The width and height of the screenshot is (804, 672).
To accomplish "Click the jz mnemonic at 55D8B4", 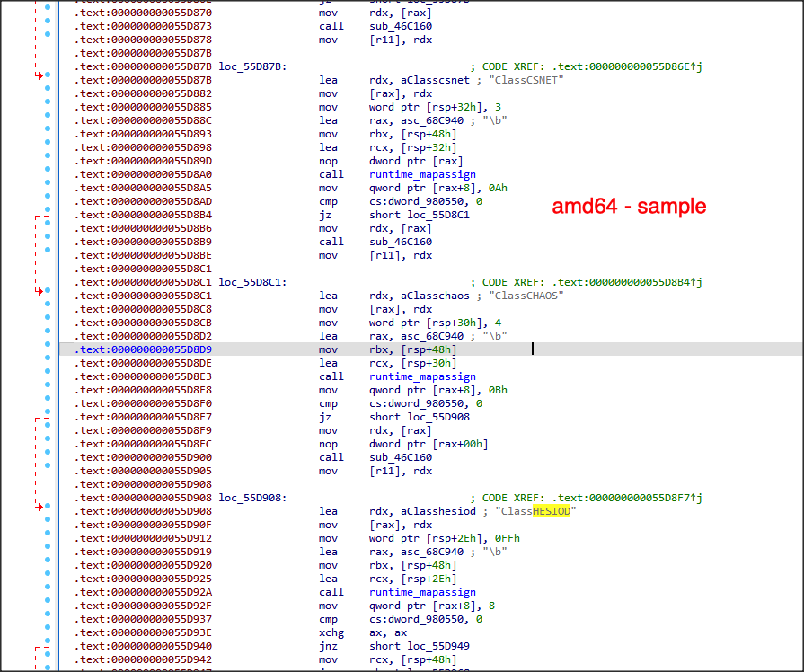I will 325,215.
